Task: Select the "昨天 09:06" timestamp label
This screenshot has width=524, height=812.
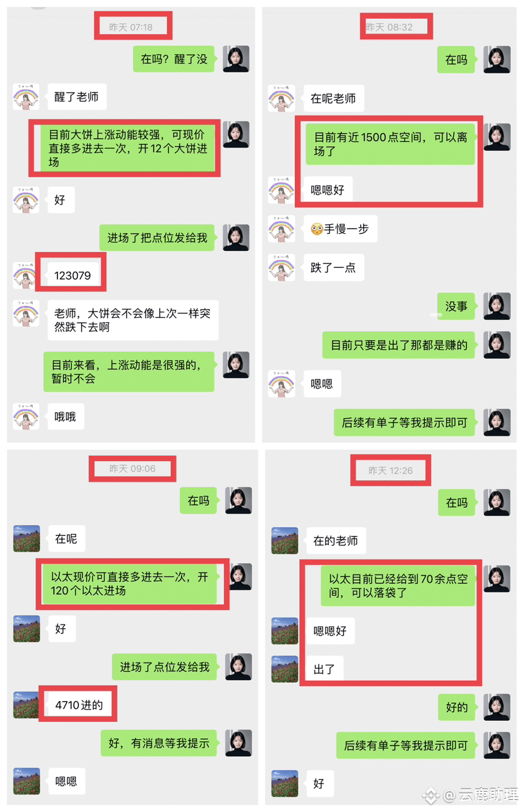Action: (x=132, y=469)
